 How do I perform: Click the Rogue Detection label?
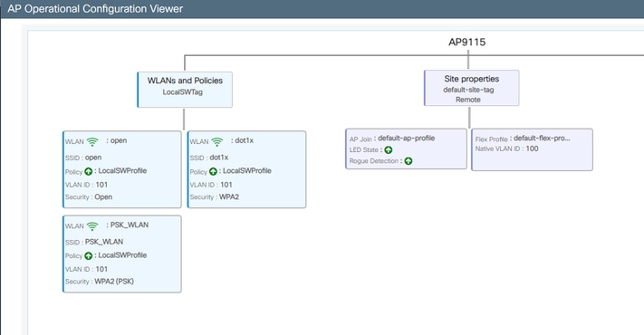pyautogui.click(x=374, y=161)
